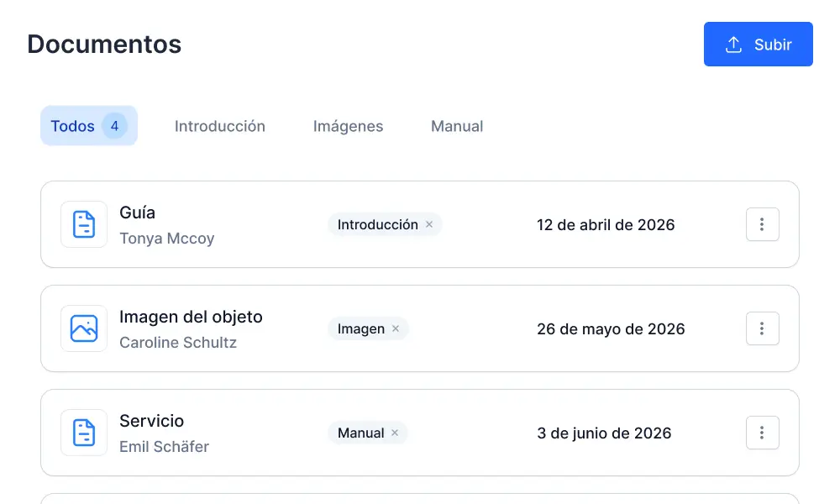This screenshot has height=504, width=840.
Task: Open the more options menu for Guía
Action: 762,224
